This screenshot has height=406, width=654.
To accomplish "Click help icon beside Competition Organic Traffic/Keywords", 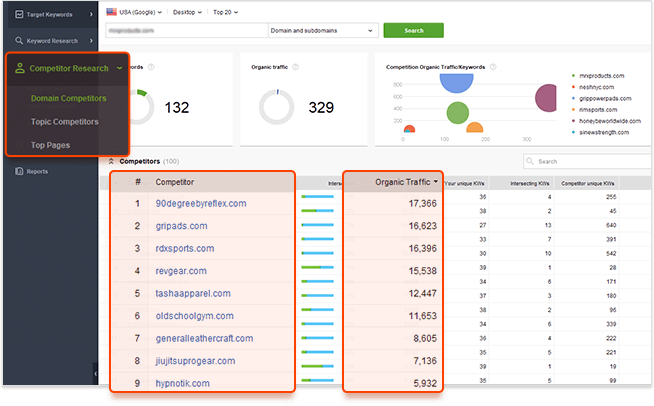I will click(493, 67).
